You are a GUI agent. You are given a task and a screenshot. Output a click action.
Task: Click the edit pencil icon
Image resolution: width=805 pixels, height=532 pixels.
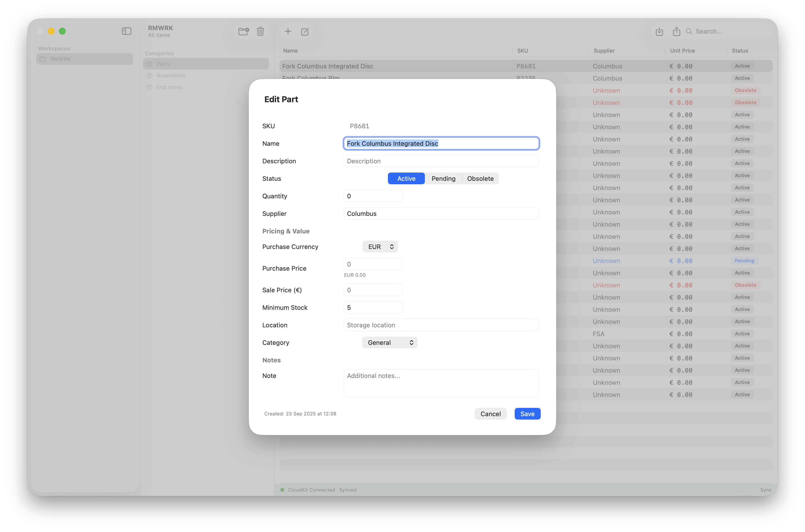[305, 32]
